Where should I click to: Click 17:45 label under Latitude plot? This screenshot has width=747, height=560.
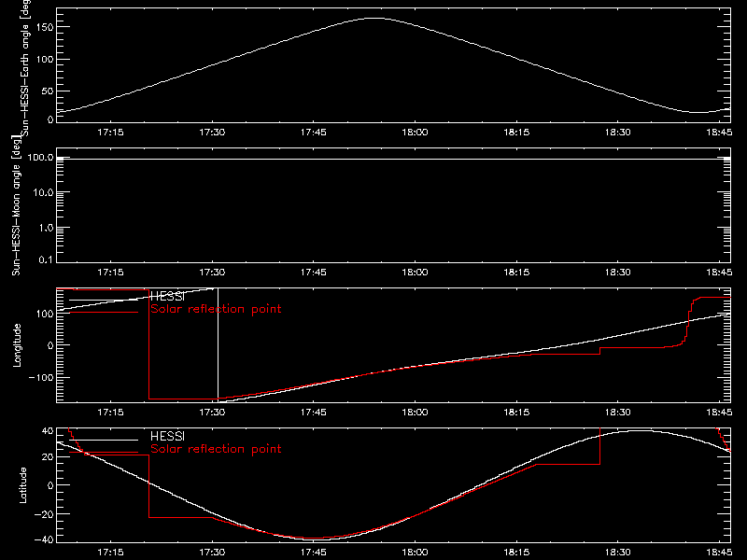click(314, 553)
